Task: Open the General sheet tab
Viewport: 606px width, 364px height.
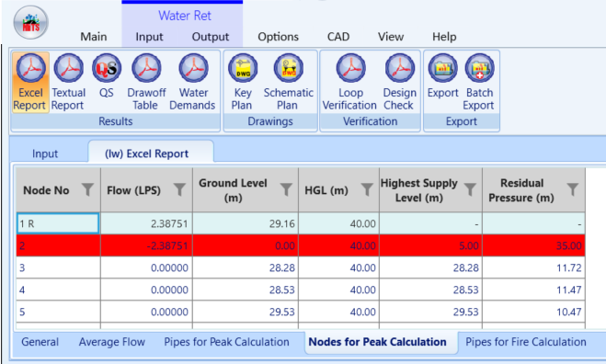Action: pos(40,342)
